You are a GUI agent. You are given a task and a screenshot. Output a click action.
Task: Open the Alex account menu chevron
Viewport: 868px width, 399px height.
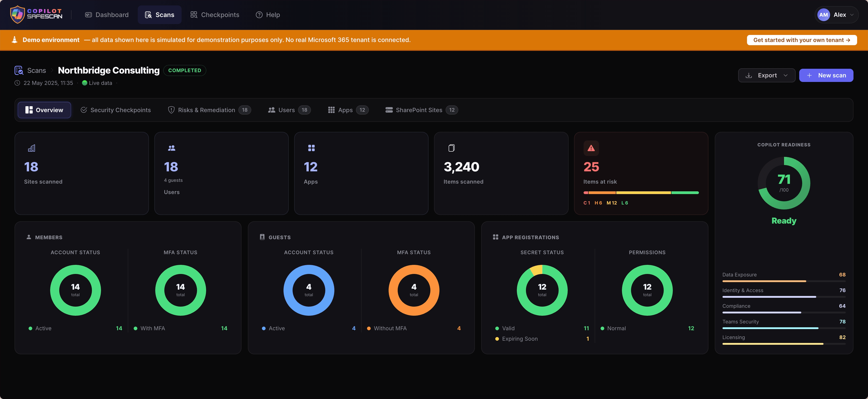[x=852, y=15]
